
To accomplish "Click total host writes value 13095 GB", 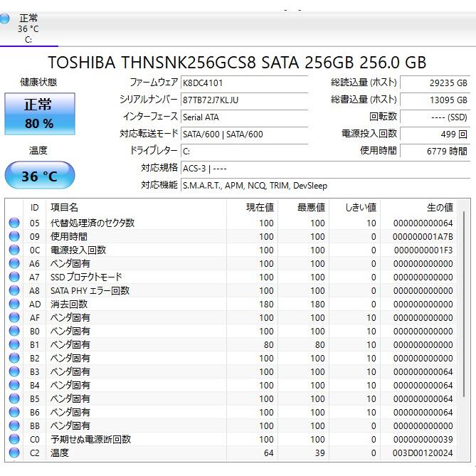I will coord(435,100).
